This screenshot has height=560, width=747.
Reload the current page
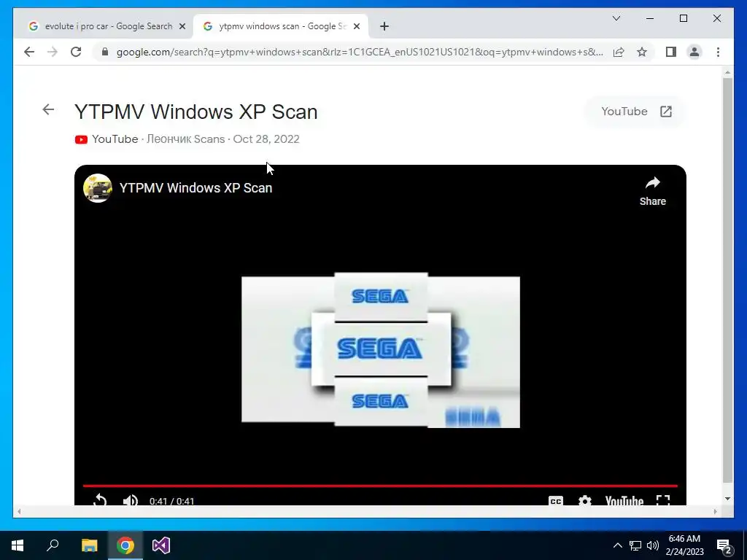pyautogui.click(x=76, y=52)
